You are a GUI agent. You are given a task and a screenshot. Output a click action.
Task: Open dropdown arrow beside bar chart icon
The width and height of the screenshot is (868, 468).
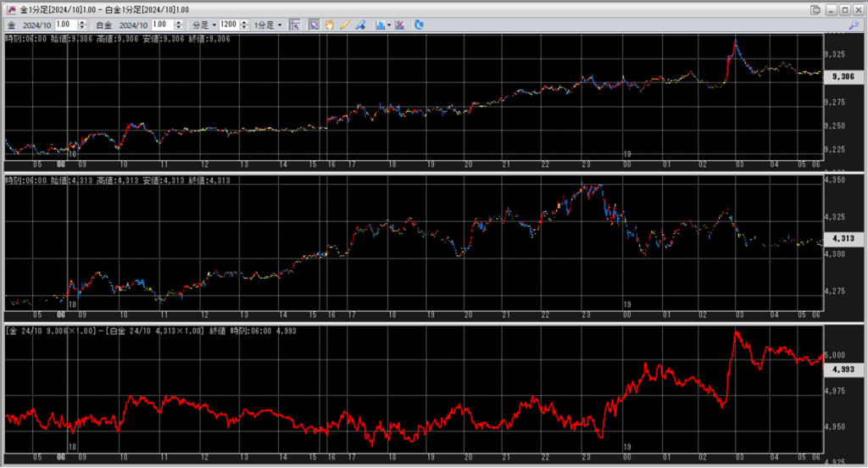coord(389,25)
